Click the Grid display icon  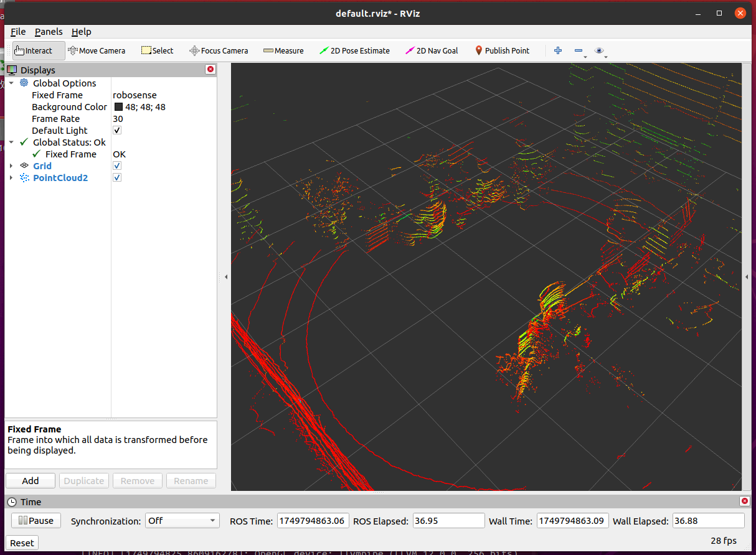[x=24, y=166]
